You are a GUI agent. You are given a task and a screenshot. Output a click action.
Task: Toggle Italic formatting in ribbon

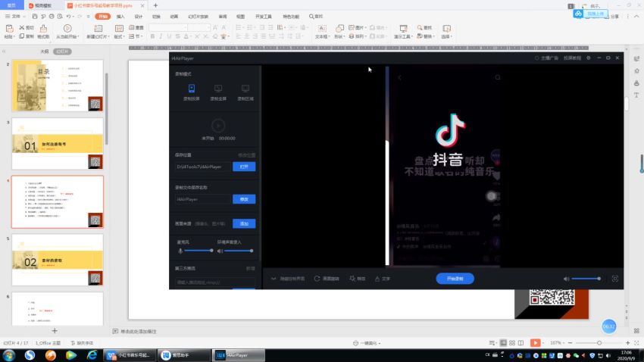[x=161, y=36]
